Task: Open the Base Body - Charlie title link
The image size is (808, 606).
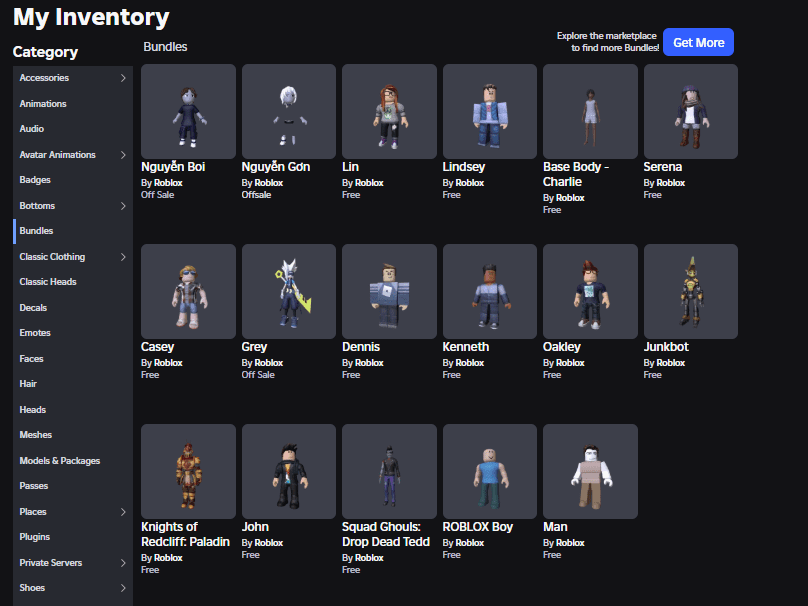Action: (x=574, y=174)
